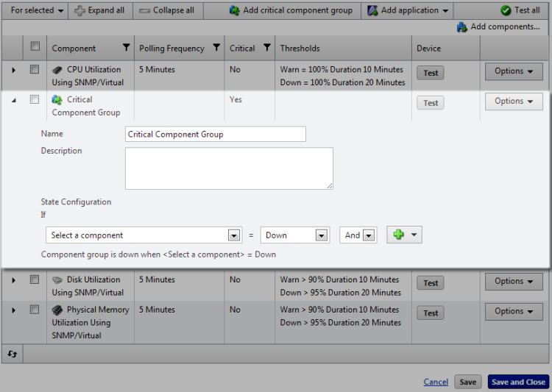Image resolution: width=552 pixels, height=392 pixels.
Task: Click the 'Component group is down when' summary text
Action: (x=158, y=254)
